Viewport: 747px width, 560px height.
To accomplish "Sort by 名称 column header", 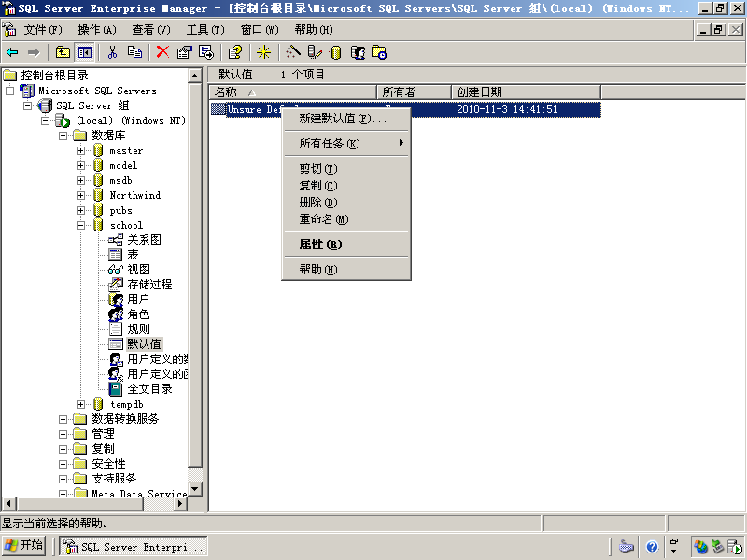I will tap(293, 91).
